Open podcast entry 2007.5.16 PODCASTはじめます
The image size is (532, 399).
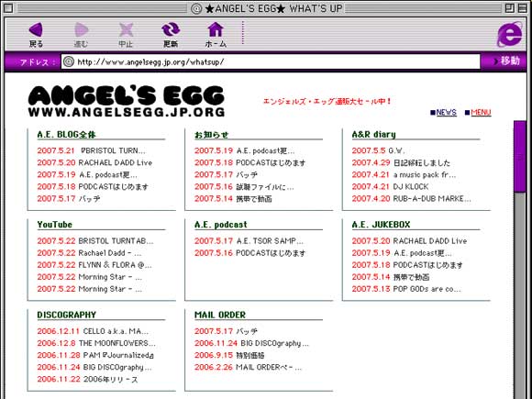coord(249,253)
